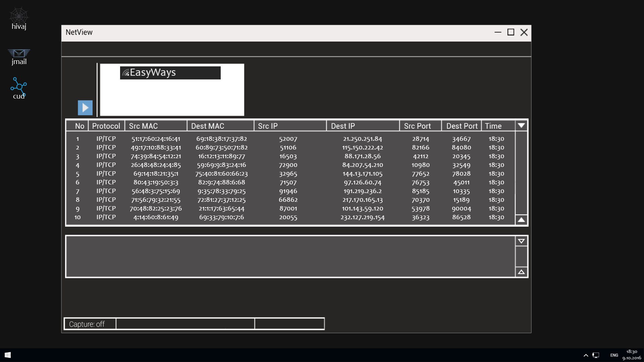Sort packets by the Protocol column
Screen dimensions: 644x362
pyautogui.click(x=106, y=126)
